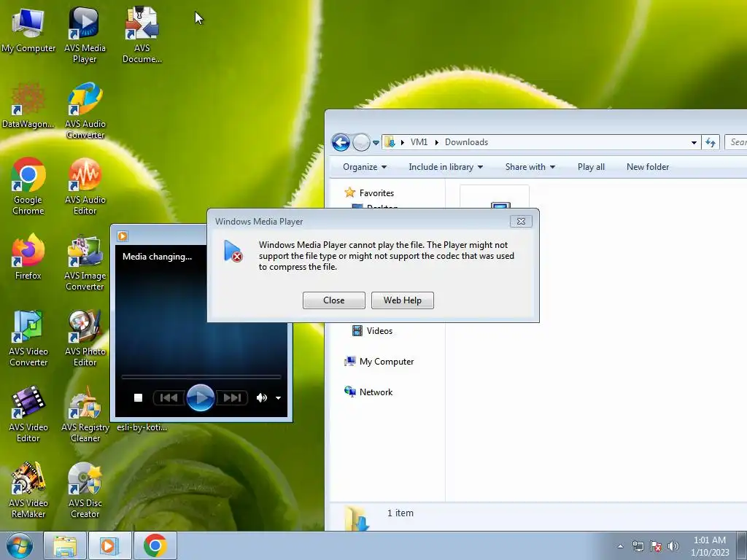Viewport: 747px width, 560px height.
Task: Select Videos in the navigation pane
Action: coord(372,331)
